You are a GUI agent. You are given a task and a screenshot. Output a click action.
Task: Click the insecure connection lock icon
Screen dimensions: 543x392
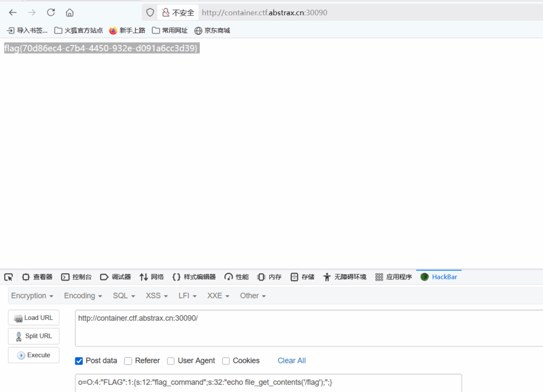[166, 12]
